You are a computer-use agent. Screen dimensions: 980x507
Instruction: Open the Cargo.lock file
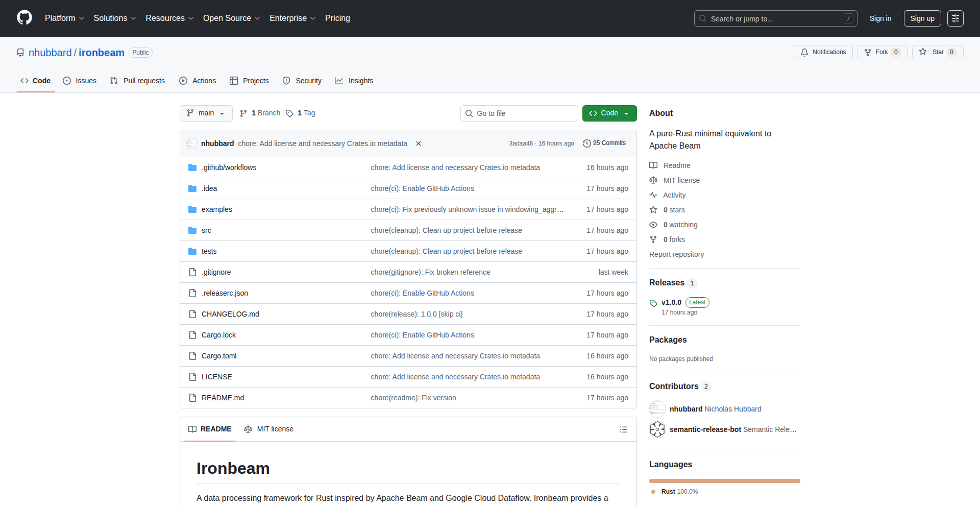(218, 335)
